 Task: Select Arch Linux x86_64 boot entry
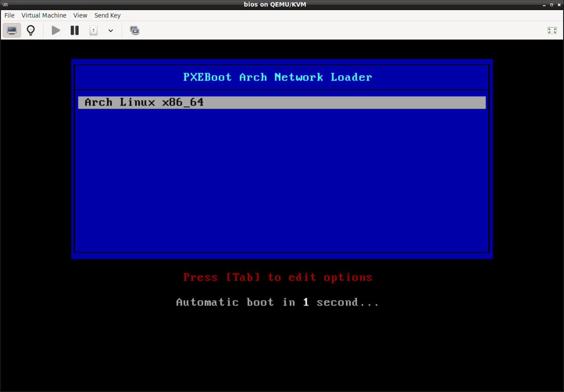coord(282,102)
